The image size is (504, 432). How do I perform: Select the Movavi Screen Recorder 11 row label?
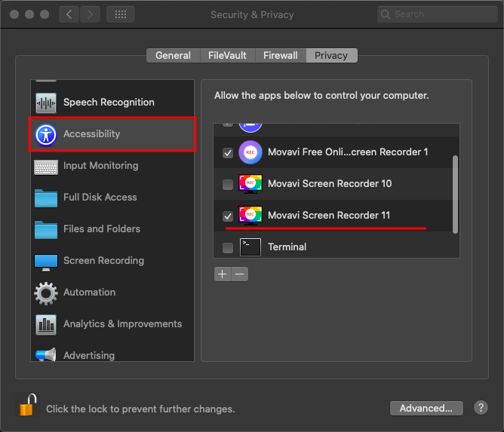329,215
